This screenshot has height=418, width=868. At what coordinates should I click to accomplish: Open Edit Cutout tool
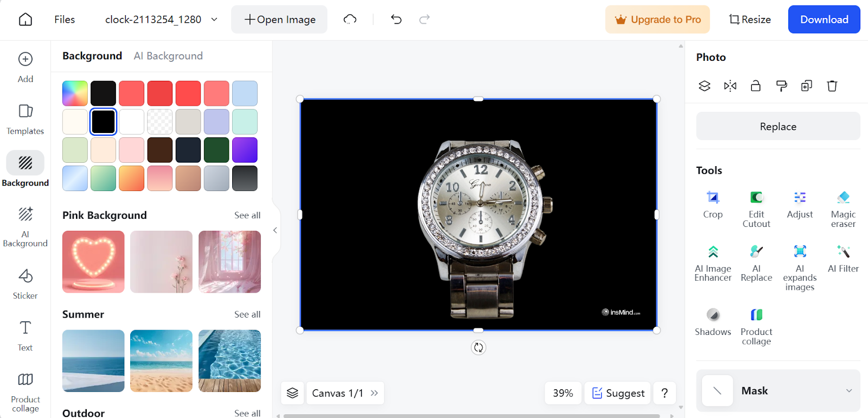[756, 210]
